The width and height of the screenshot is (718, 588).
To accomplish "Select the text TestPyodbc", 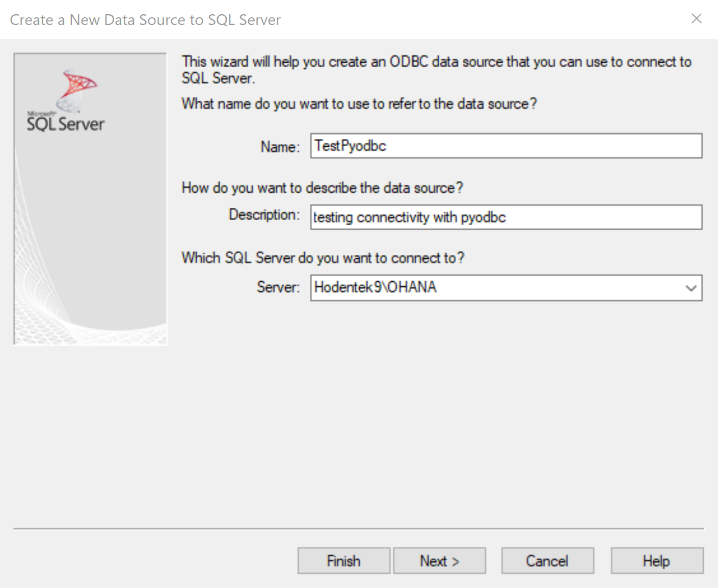I will (x=350, y=146).
